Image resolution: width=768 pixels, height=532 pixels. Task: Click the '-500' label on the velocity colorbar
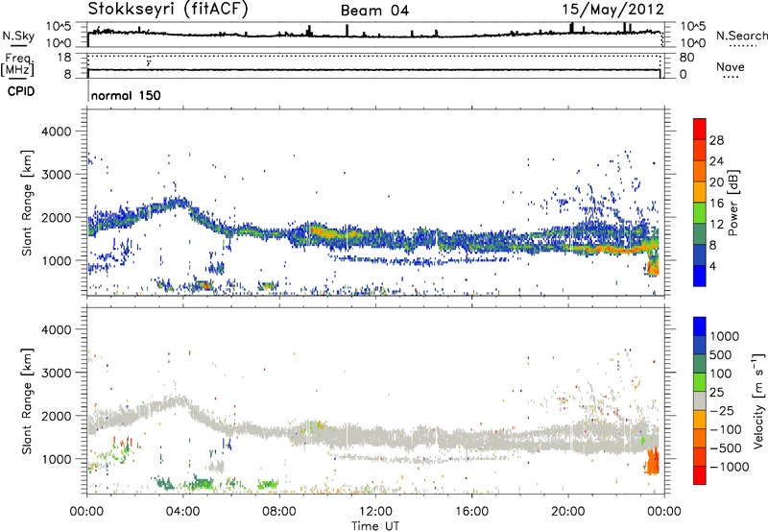click(x=726, y=448)
